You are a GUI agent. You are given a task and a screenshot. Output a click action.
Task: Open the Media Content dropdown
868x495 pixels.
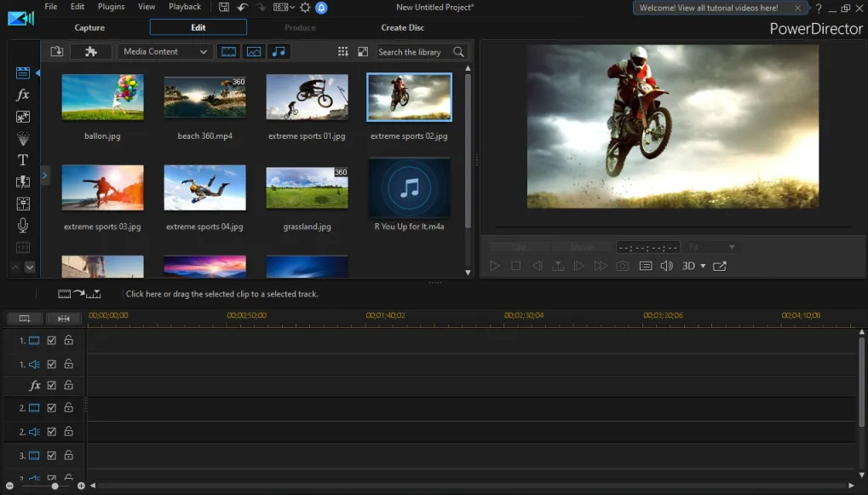(164, 52)
